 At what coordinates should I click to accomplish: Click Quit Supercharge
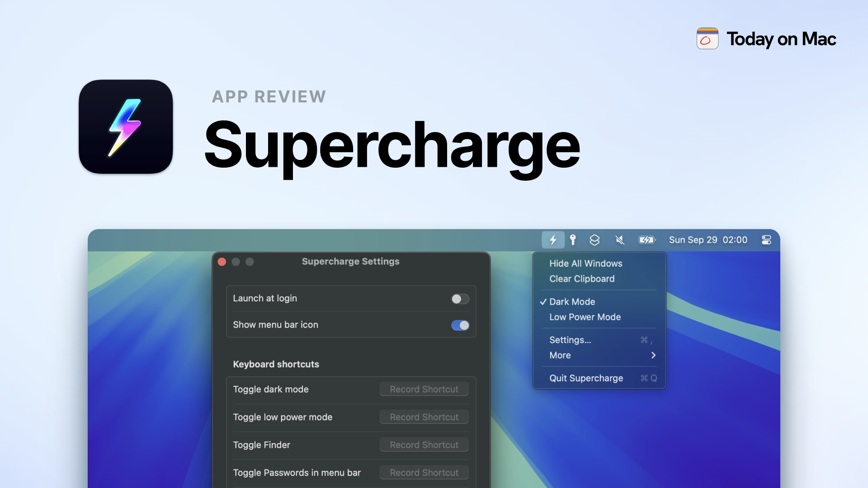(x=586, y=378)
